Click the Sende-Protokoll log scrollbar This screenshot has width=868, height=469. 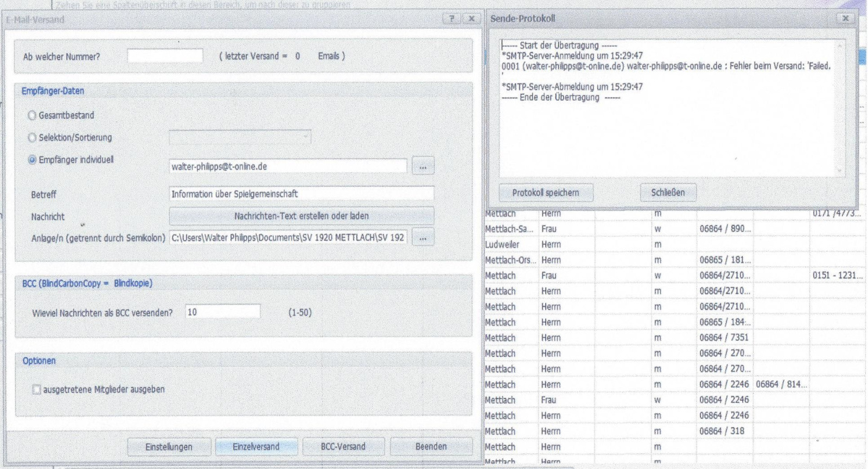[x=840, y=108]
